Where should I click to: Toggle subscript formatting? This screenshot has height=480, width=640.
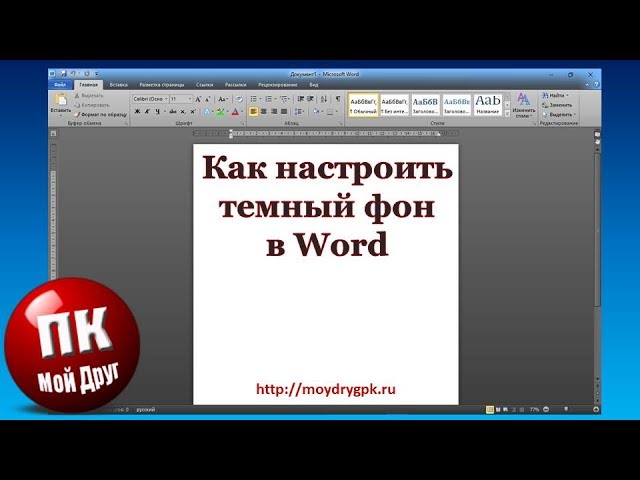(183, 111)
